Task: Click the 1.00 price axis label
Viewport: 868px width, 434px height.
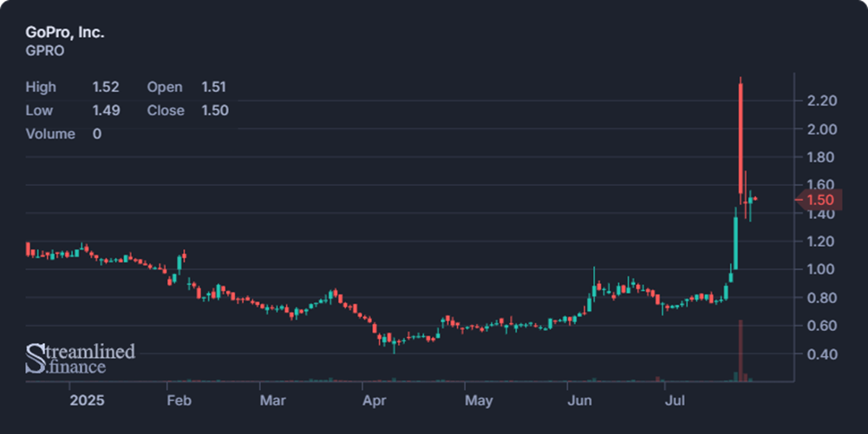Action: (x=821, y=269)
